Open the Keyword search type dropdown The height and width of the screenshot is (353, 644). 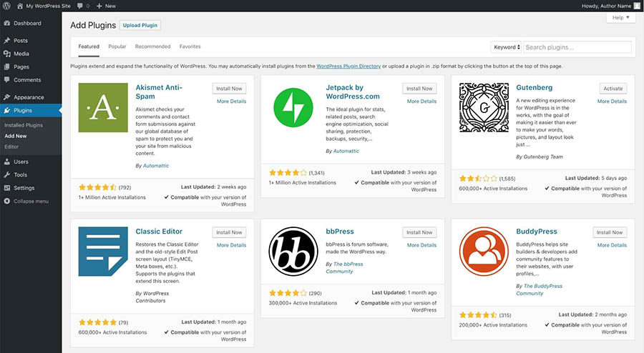(506, 47)
